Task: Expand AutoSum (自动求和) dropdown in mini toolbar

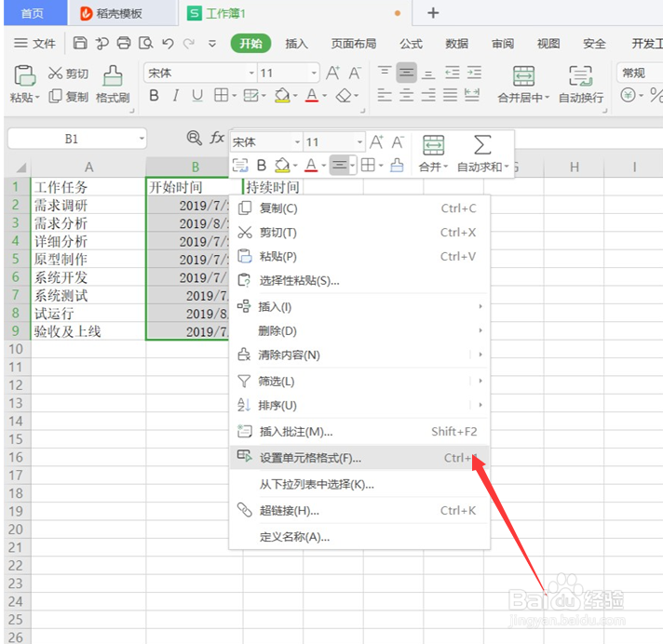Action: point(507,167)
